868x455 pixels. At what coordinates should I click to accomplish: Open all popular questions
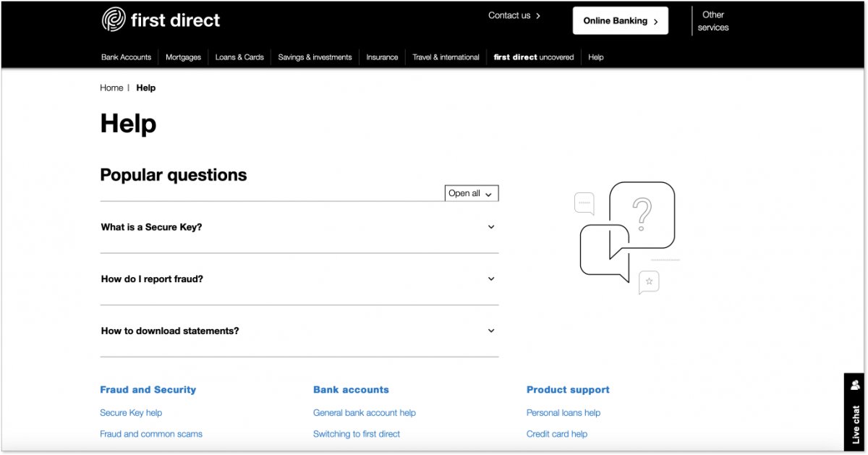(x=471, y=194)
